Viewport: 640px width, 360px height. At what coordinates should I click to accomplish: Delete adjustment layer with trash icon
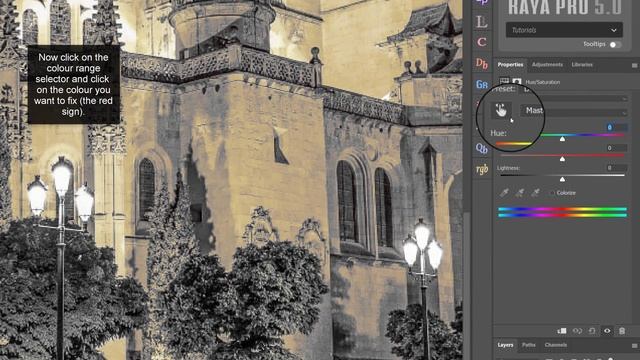point(622,331)
